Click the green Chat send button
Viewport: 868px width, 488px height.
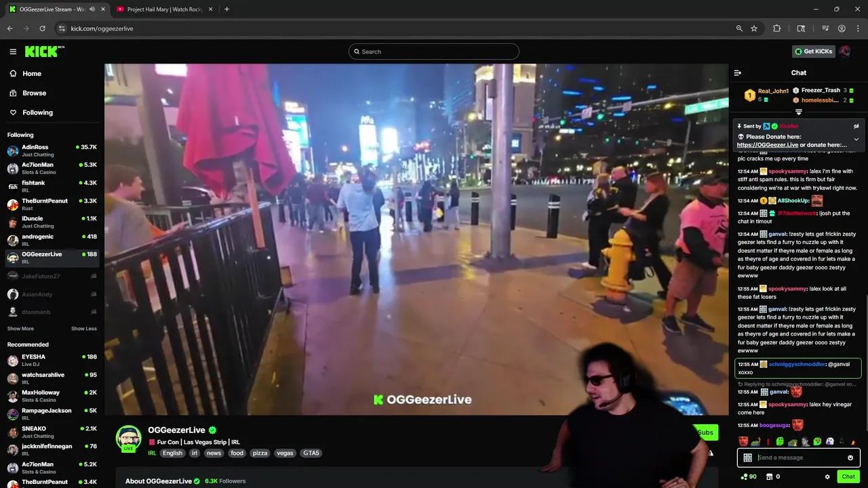[848, 476]
